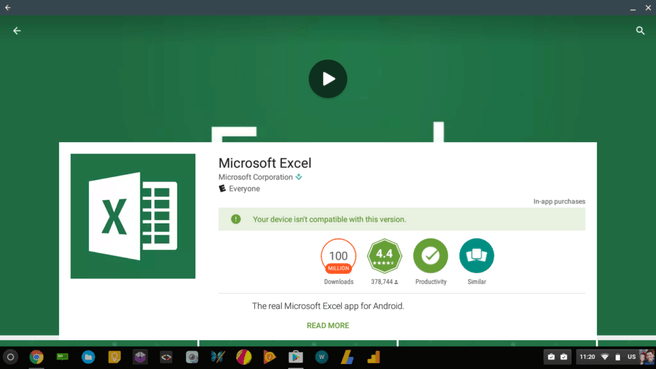The width and height of the screenshot is (656, 369).
Task: Click the 100 Million Downloads badge
Action: coord(338,256)
